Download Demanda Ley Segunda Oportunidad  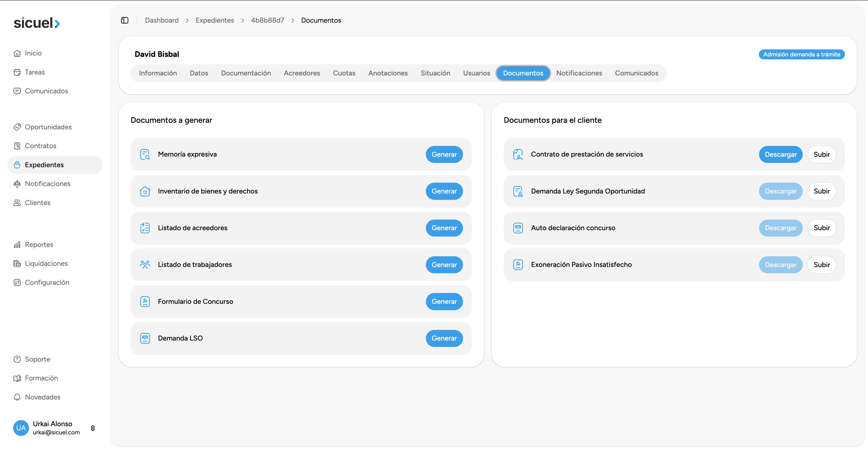pos(781,191)
